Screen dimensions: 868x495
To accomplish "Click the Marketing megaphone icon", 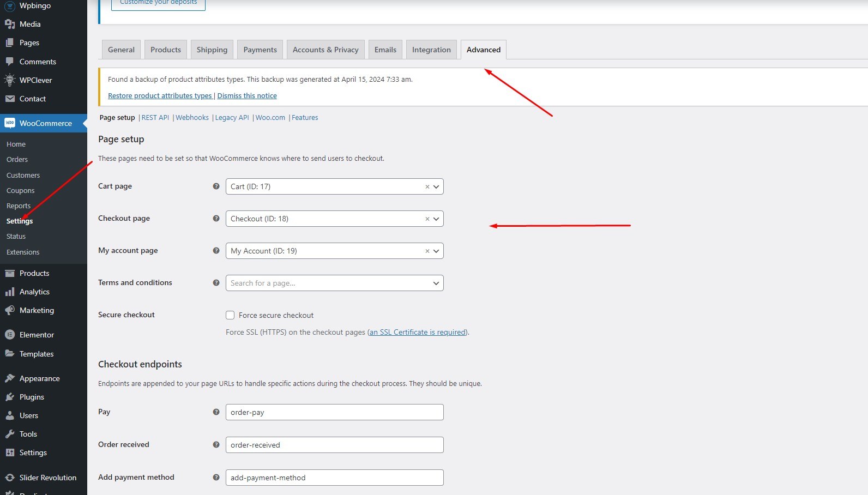I will [x=10, y=310].
